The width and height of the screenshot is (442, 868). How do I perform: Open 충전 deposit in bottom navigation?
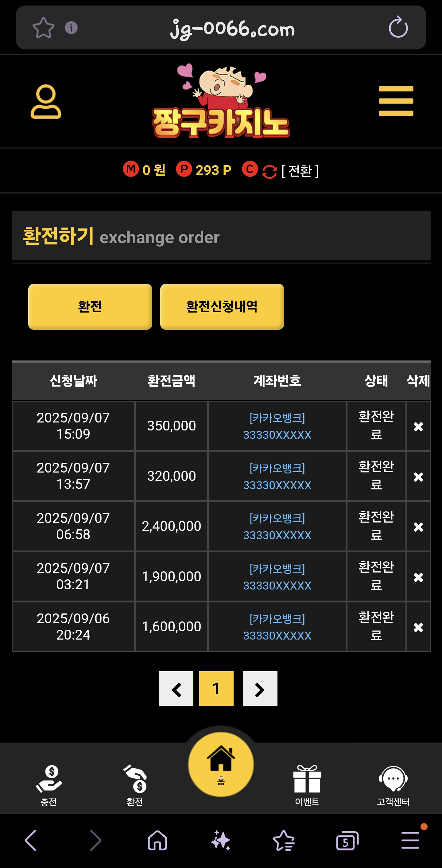click(x=48, y=785)
